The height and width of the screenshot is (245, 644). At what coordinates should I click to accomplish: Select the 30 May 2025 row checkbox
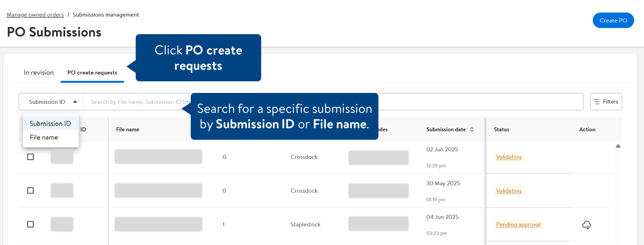(x=30, y=191)
